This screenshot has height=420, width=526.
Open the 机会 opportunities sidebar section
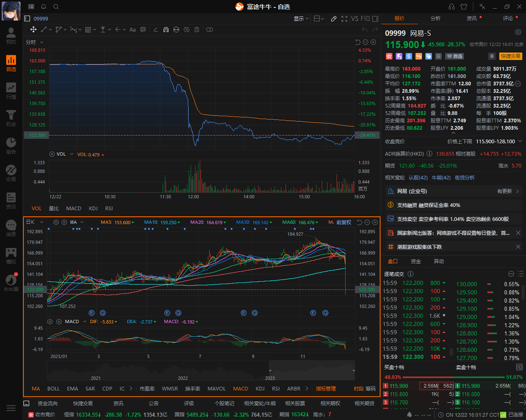click(11, 118)
